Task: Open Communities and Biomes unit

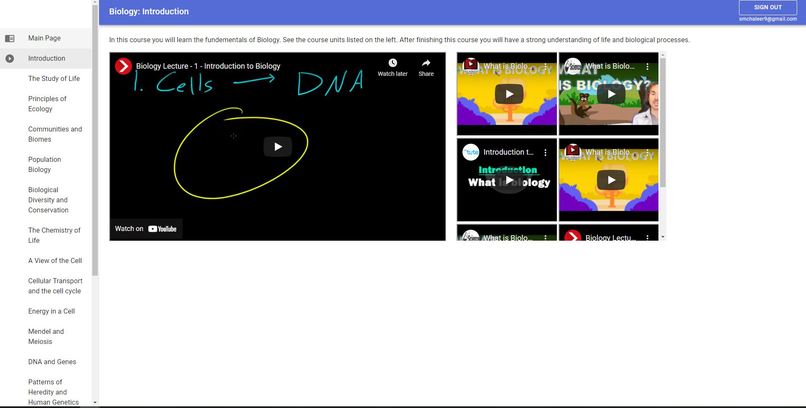Action: pos(55,134)
